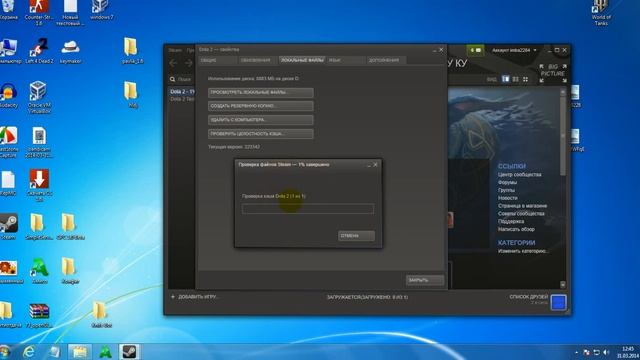Switch to Steam list view mode
The image size is (640, 360).
coord(516,79)
